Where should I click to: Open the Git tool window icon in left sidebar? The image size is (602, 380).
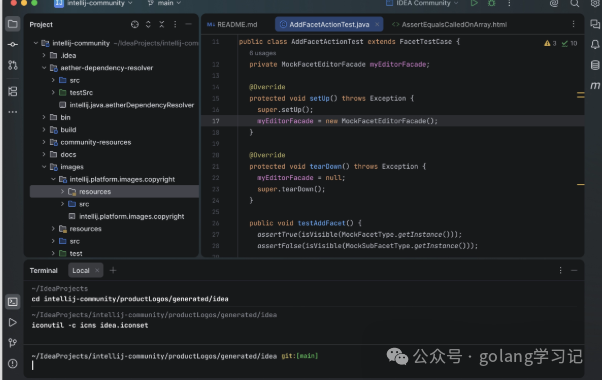click(12, 343)
